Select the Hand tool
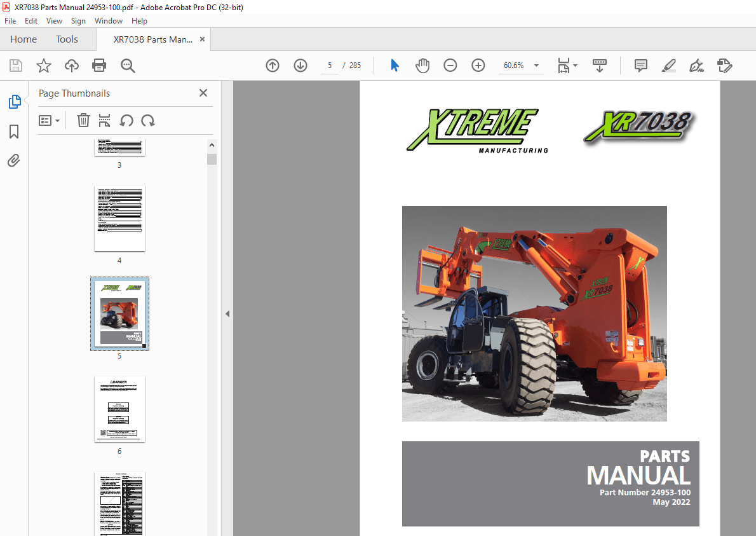 coord(422,65)
